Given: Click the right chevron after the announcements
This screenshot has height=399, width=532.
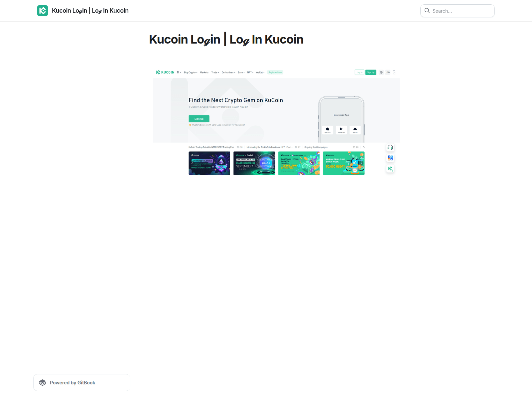Looking at the screenshot, I should [364, 147].
